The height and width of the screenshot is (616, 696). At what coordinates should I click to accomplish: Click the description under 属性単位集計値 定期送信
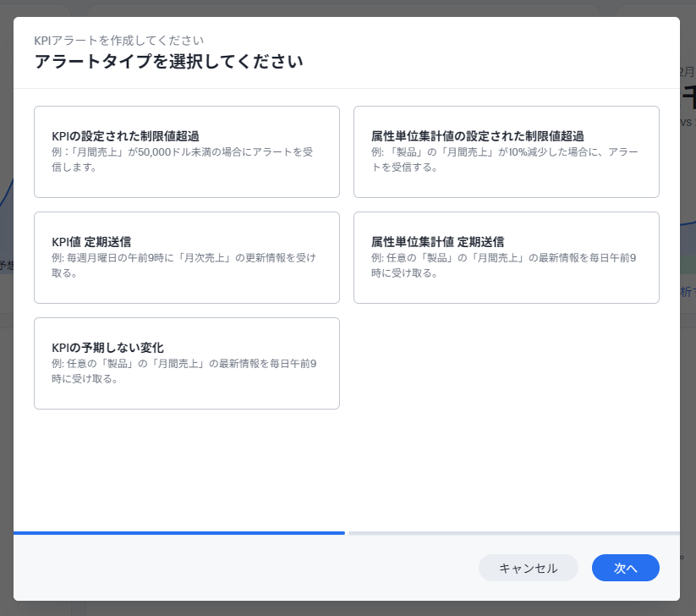[503, 265]
